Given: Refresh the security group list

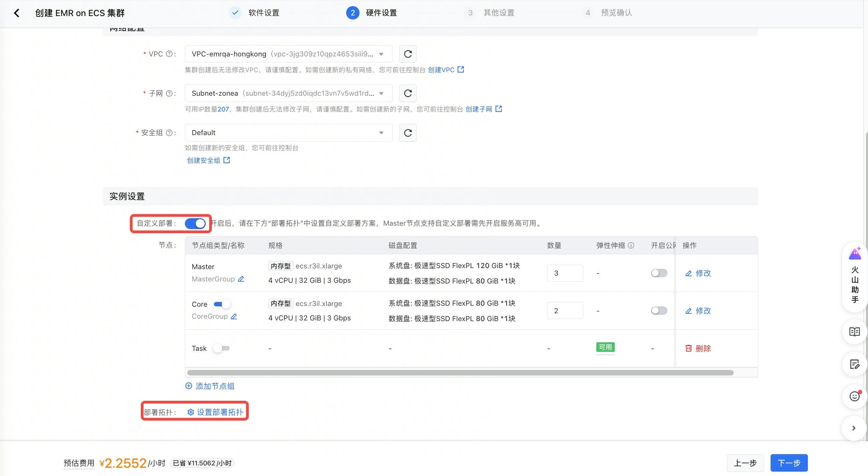Looking at the screenshot, I should click(408, 133).
